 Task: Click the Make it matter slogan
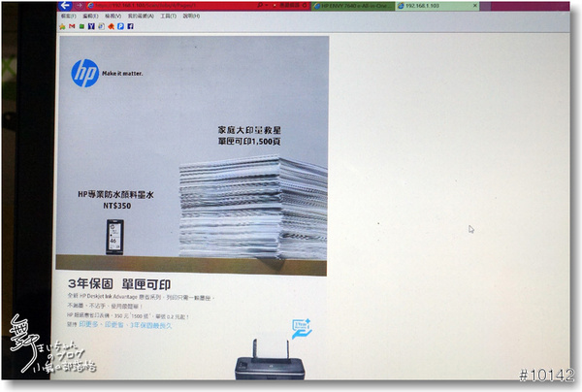pyautogui.click(x=122, y=74)
